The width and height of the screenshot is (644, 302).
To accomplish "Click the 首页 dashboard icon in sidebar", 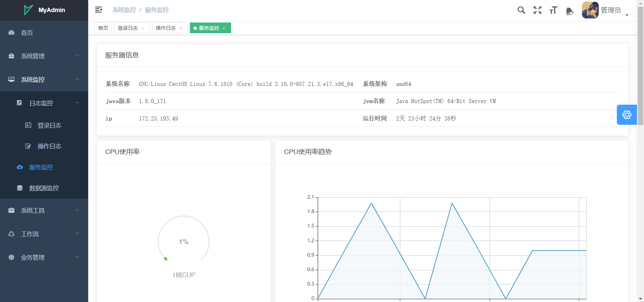I will pyautogui.click(x=11, y=33).
